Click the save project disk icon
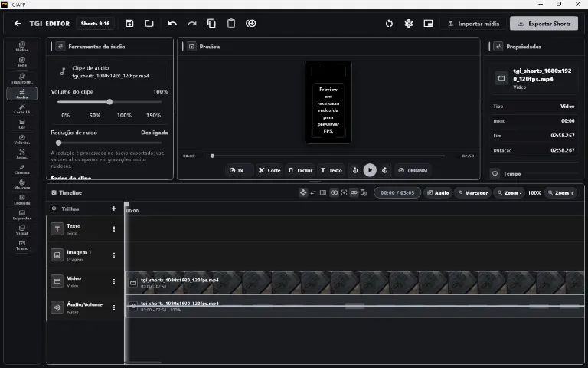 (129, 23)
